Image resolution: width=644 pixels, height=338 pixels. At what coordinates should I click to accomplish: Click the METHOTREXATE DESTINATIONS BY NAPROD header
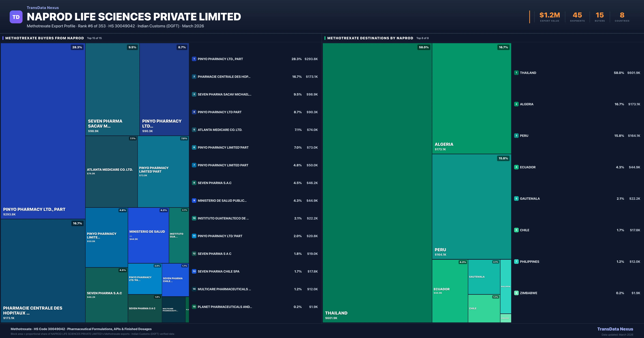pyautogui.click(x=370, y=38)
